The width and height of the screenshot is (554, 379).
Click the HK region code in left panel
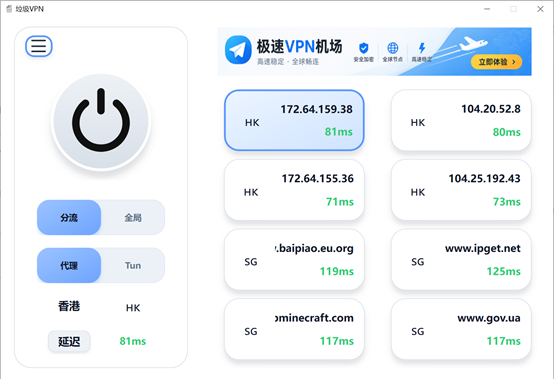point(133,308)
